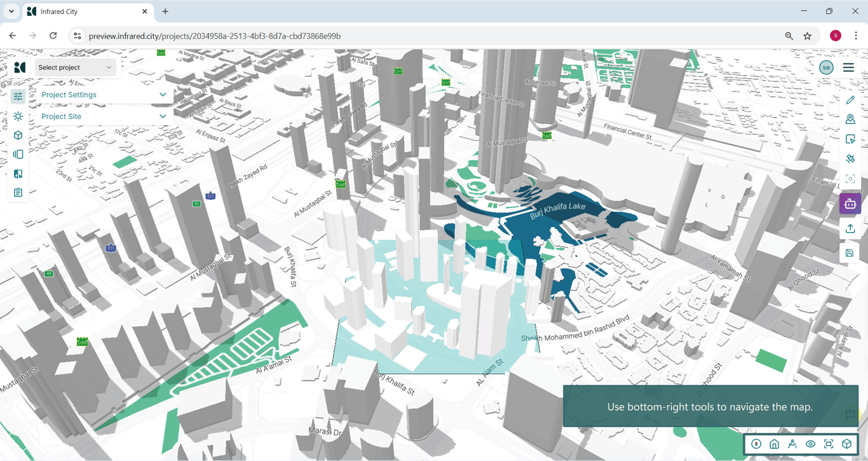Click the browser address bar URL
The width and height of the screenshot is (868, 461).
point(215,36)
